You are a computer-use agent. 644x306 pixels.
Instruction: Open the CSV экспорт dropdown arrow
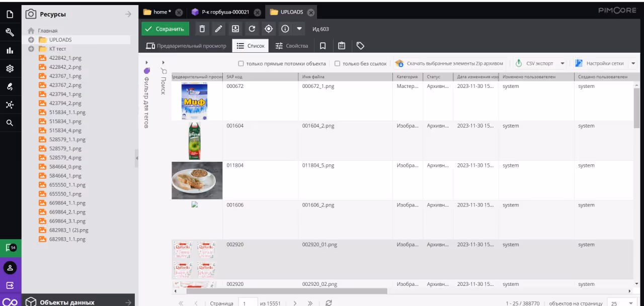562,64
